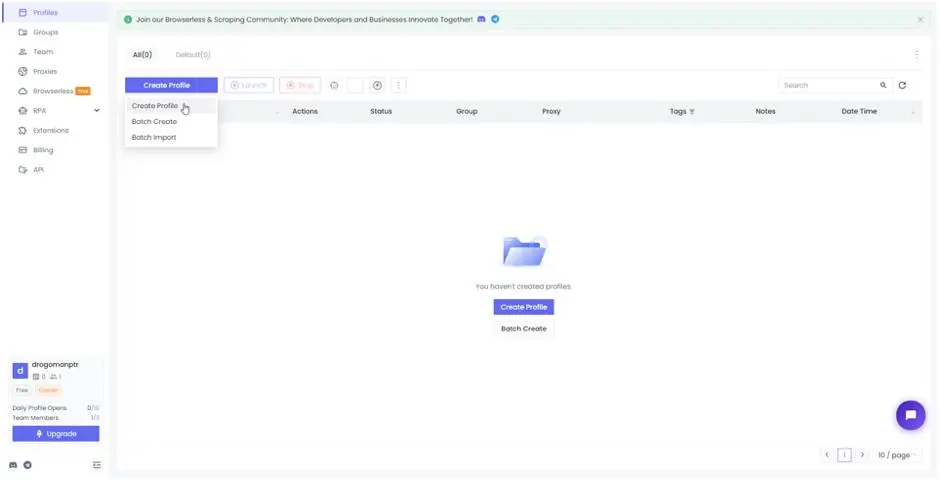
Task: Click the Proxy column header
Action: [551, 111]
